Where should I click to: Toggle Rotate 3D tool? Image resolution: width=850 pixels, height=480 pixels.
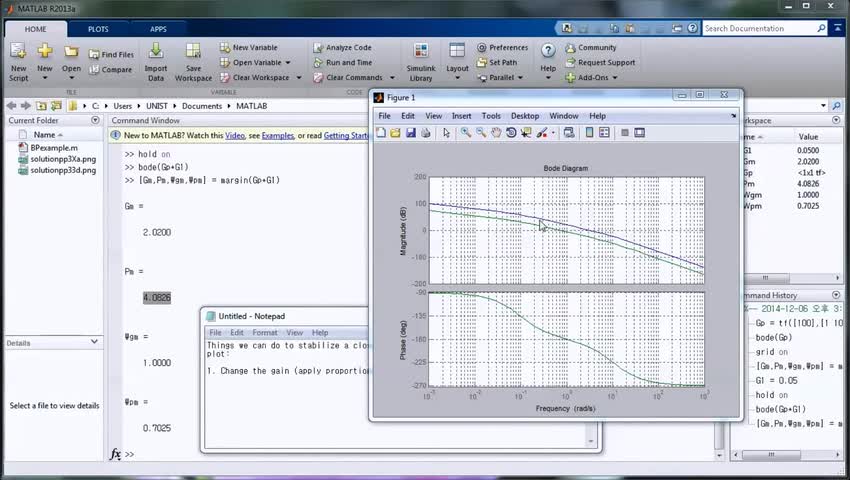click(x=511, y=133)
